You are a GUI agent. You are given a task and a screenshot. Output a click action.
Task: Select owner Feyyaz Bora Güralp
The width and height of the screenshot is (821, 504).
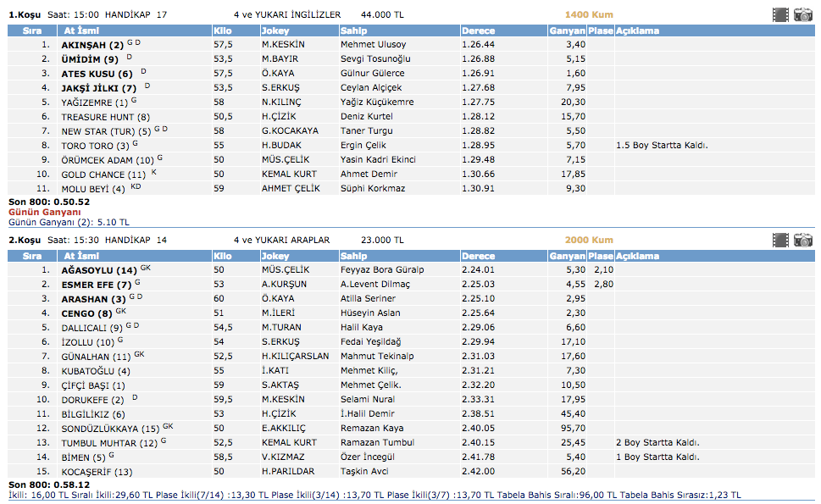click(x=382, y=270)
